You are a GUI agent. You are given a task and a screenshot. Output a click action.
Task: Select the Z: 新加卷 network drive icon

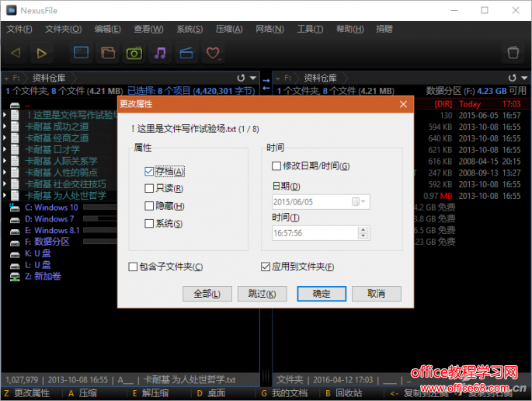pos(15,277)
